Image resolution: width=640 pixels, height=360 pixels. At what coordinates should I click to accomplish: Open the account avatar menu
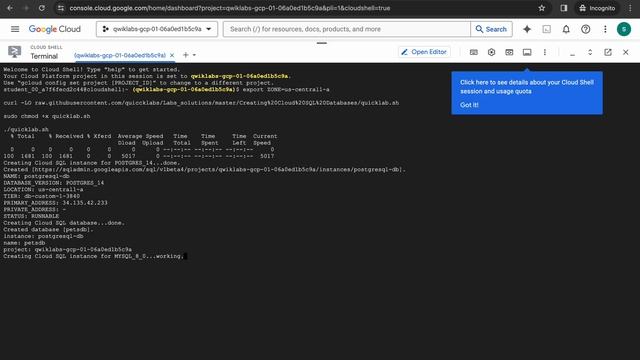[624, 29]
